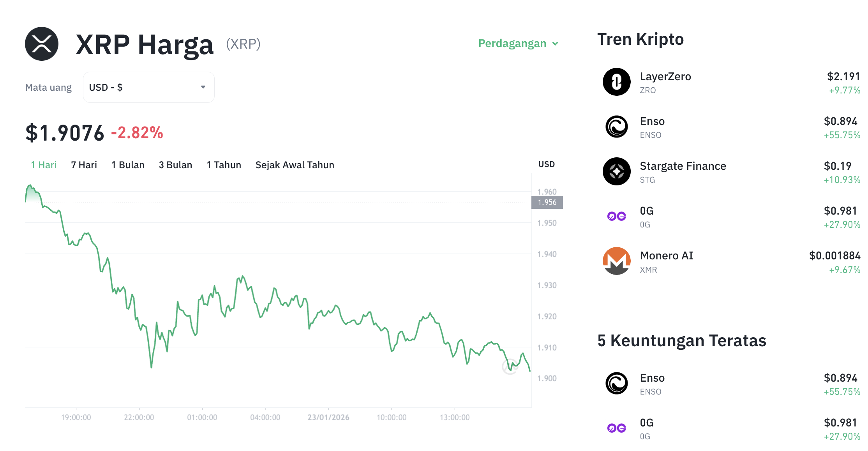Select the LayerZero coin icon
The height and width of the screenshot is (451, 868).
tap(617, 82)
